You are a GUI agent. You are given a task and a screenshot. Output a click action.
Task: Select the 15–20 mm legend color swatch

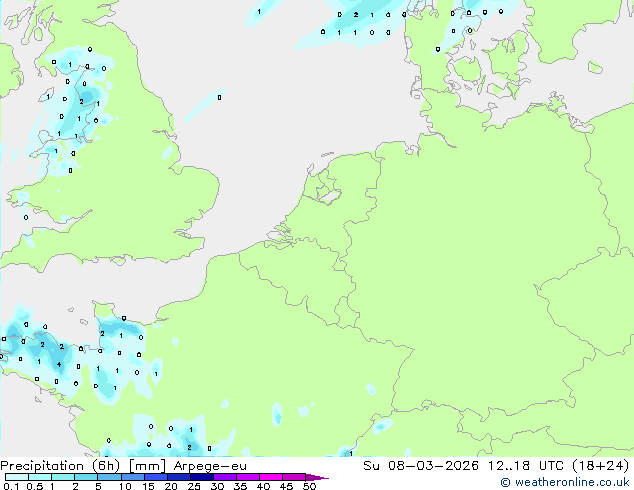click(x=156, y=477)
